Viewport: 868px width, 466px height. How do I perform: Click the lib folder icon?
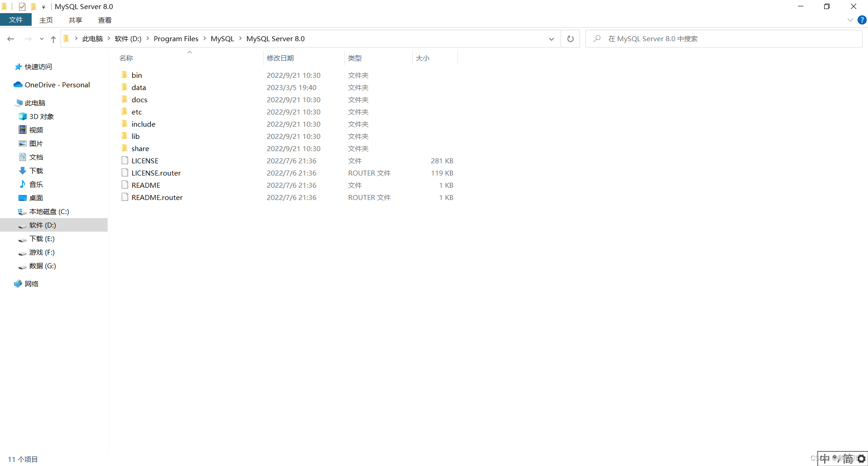124,136
